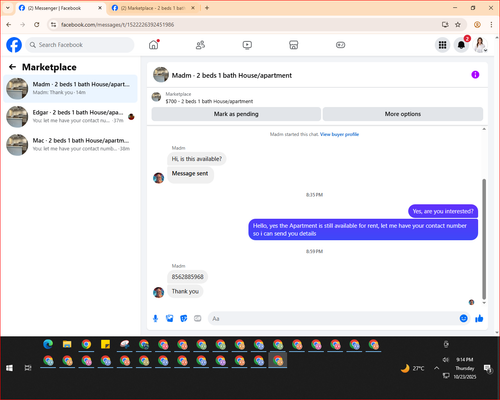Click the install app icon in address bar
500x400 pixels.
pos(445,25)
